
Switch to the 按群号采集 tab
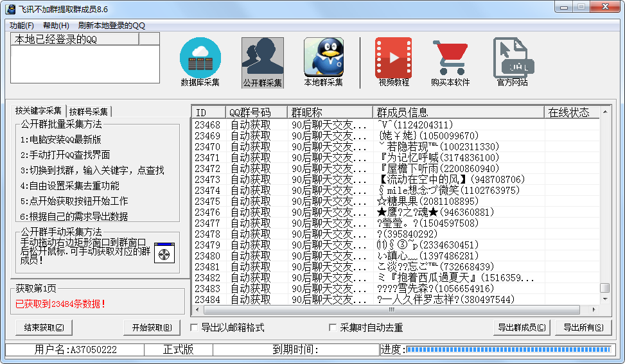(x=89, y=111)
